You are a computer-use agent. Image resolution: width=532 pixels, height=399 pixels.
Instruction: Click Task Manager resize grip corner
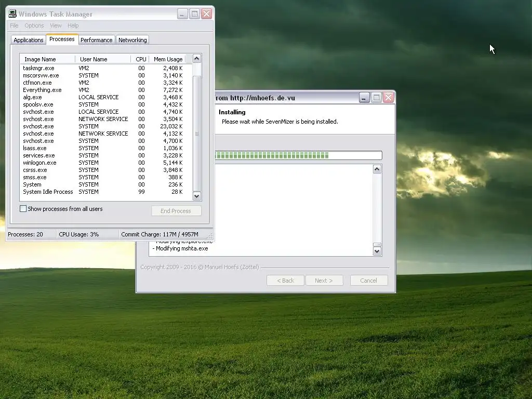pyautogui.click(x=210, y=236)
